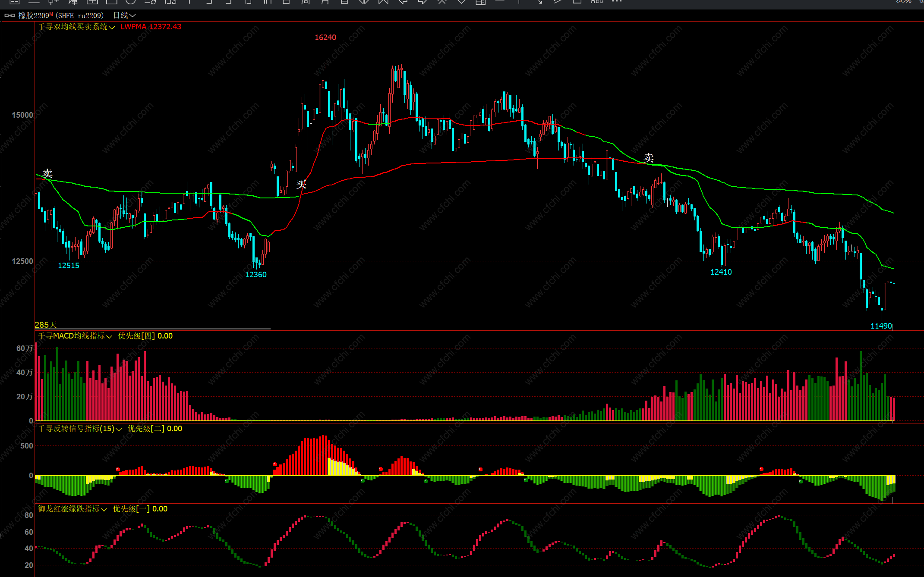Click 优先级[四] priority label

136,336
